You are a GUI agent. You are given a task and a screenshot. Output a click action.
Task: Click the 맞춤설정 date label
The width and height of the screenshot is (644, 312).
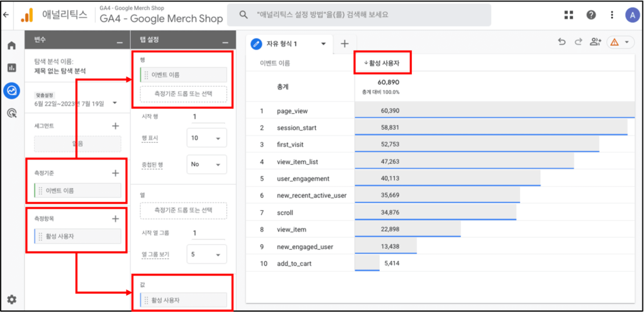point(44,94)
